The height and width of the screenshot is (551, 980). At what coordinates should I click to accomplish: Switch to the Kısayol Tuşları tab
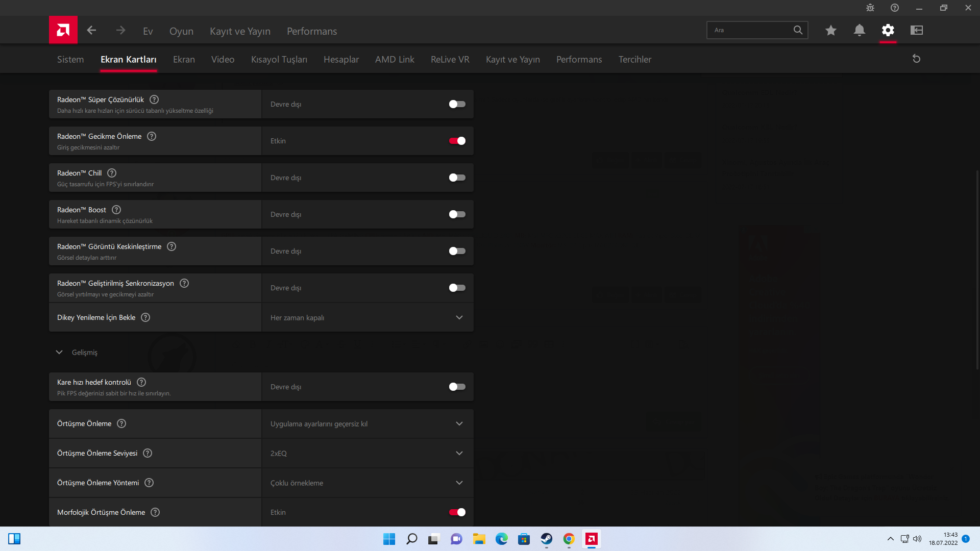(x=279, y=60)
